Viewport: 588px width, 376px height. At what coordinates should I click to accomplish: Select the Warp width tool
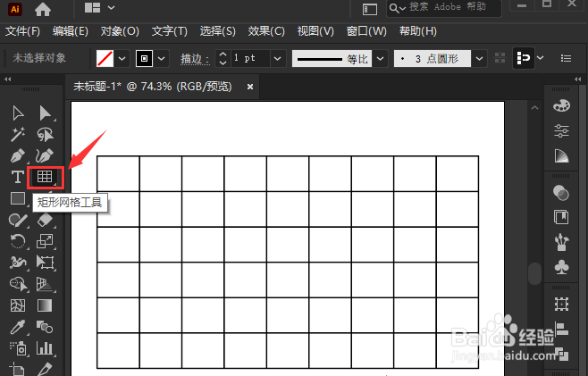[18, 263]
